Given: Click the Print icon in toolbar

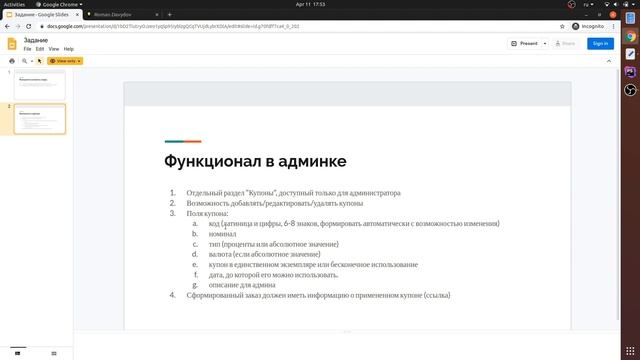Looking at the screenshot, I should [x=12, y=61].
